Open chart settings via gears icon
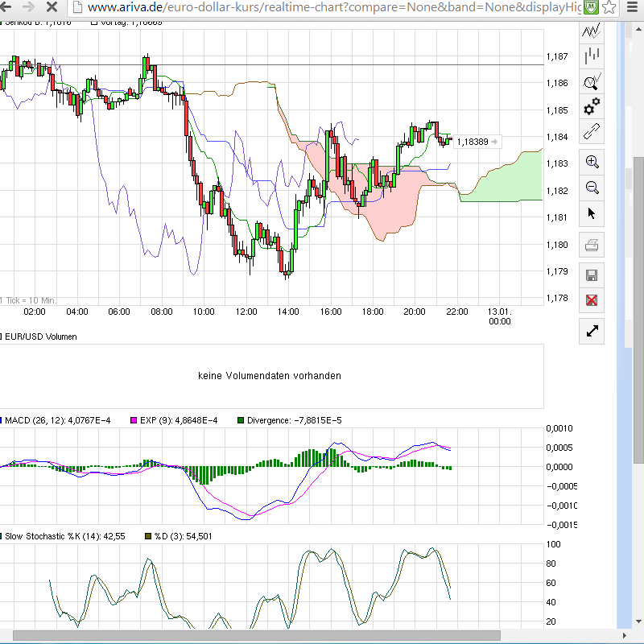This screenshot has width=644, height=644. tap(592, 106)
